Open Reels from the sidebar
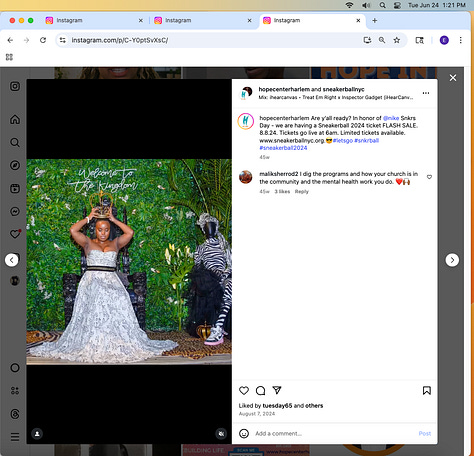Image resolution: width=474 pixels, height=456 pixels. [15, 188]
